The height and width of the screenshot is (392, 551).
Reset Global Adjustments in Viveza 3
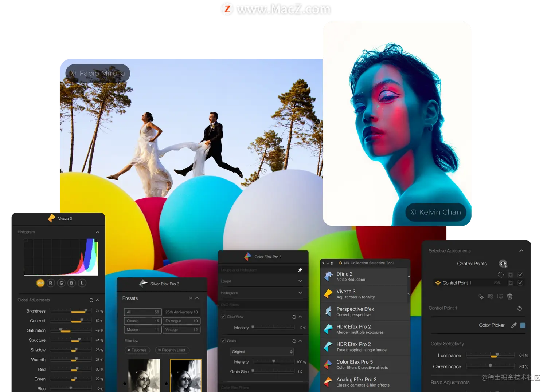click(91, 300)
